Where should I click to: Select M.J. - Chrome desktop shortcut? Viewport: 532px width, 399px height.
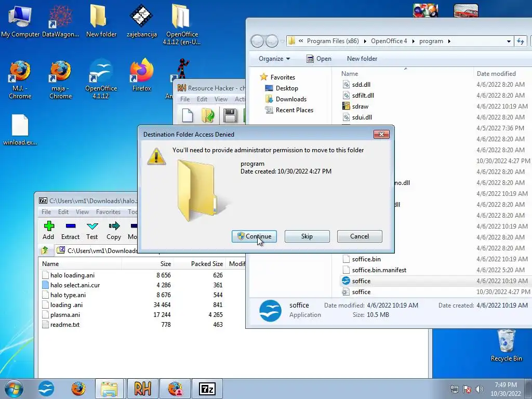tap(20, 79)
